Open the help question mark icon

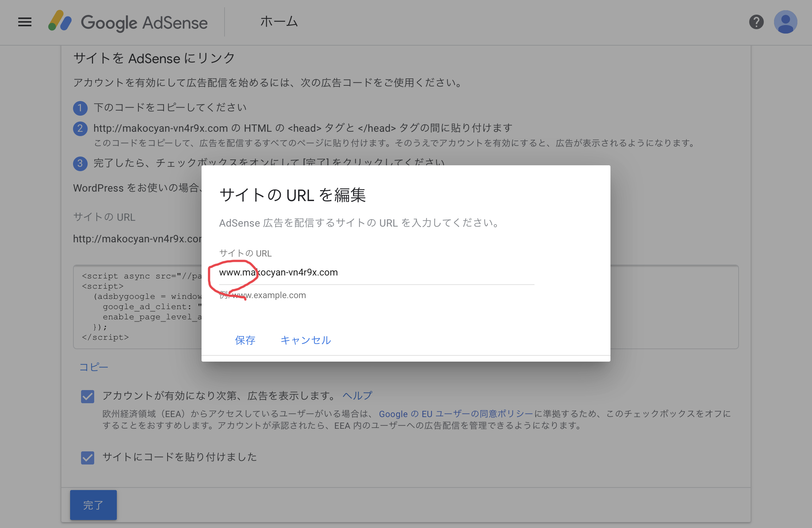(x=756, y=22)
